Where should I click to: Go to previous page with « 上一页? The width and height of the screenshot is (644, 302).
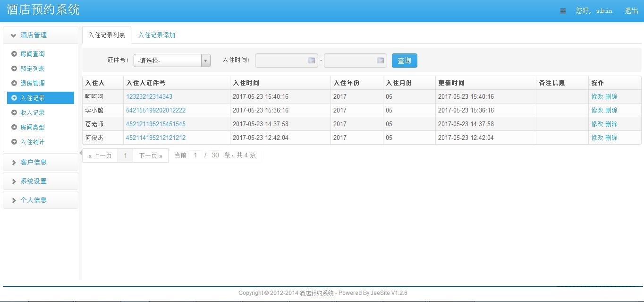[x=100, y=155]
